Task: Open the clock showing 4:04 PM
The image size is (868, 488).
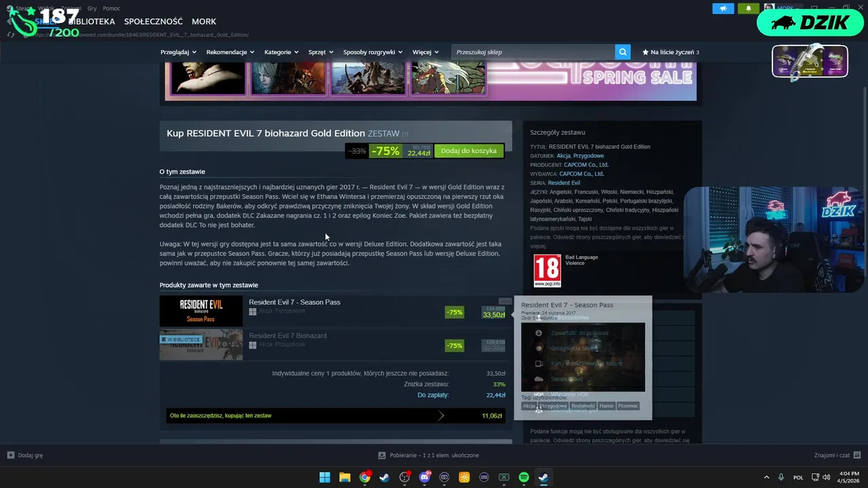Action: [x=849, y=477]
